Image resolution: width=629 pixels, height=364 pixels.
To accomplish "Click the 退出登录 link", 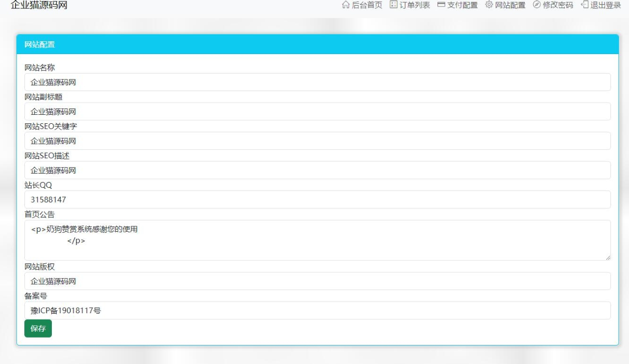I will (x=605, y=5).
